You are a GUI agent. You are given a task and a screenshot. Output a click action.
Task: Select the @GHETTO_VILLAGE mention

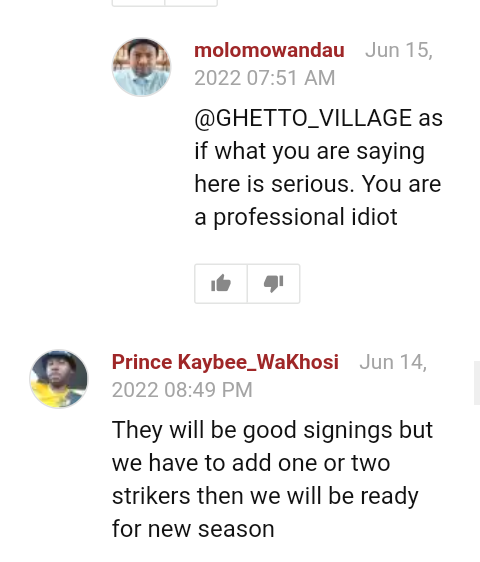[303, 118]
